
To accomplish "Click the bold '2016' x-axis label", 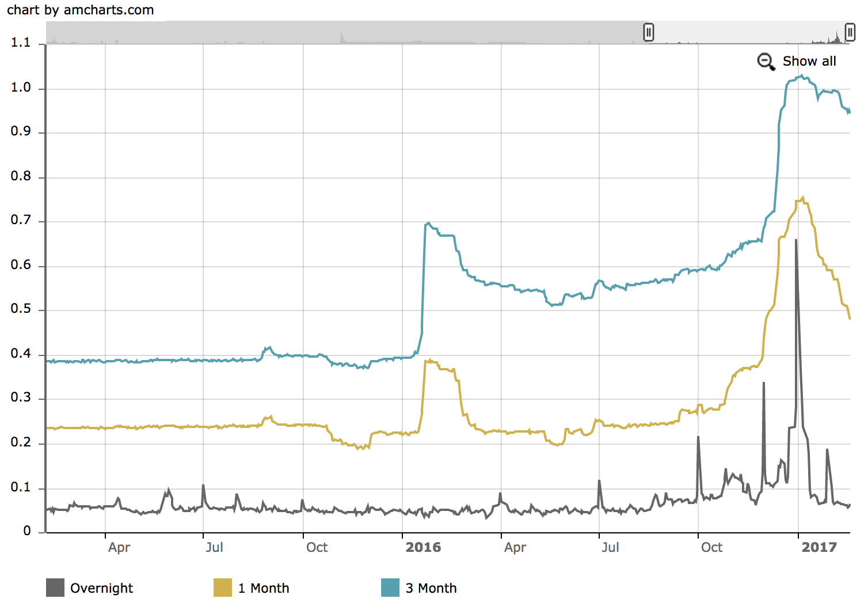I will (423, 547).
